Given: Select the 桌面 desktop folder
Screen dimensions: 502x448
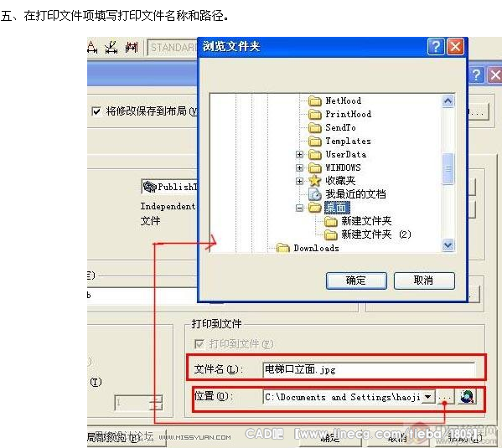Looking at the screenshot, I should click(336, 208).
